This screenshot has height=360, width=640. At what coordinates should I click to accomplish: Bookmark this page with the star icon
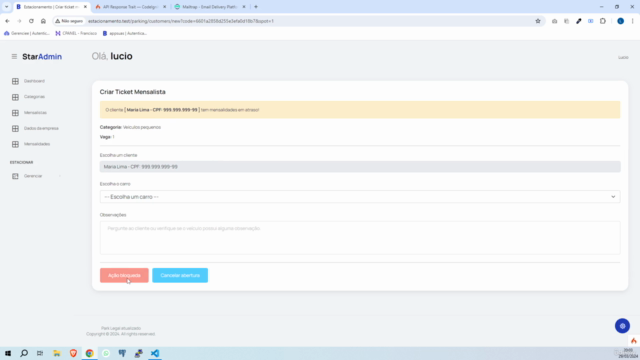click(538, 21)
